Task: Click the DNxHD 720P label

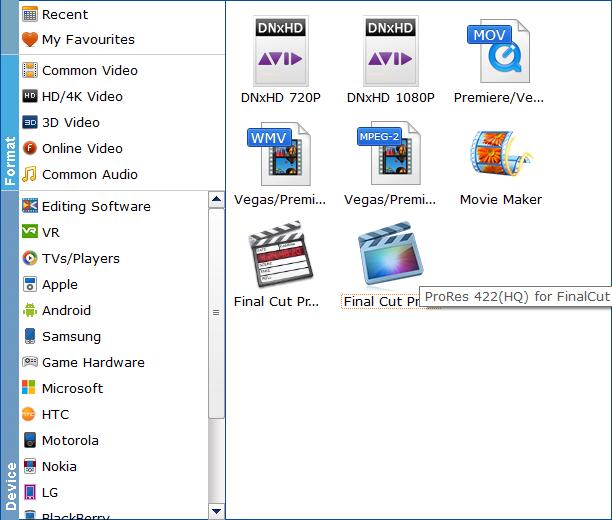Action: (281, 98)
